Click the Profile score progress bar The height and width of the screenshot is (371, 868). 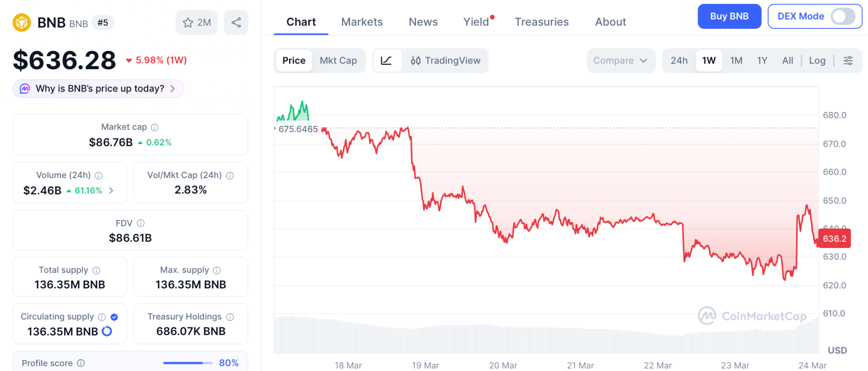pyautogui.click(x=188, y=363)
